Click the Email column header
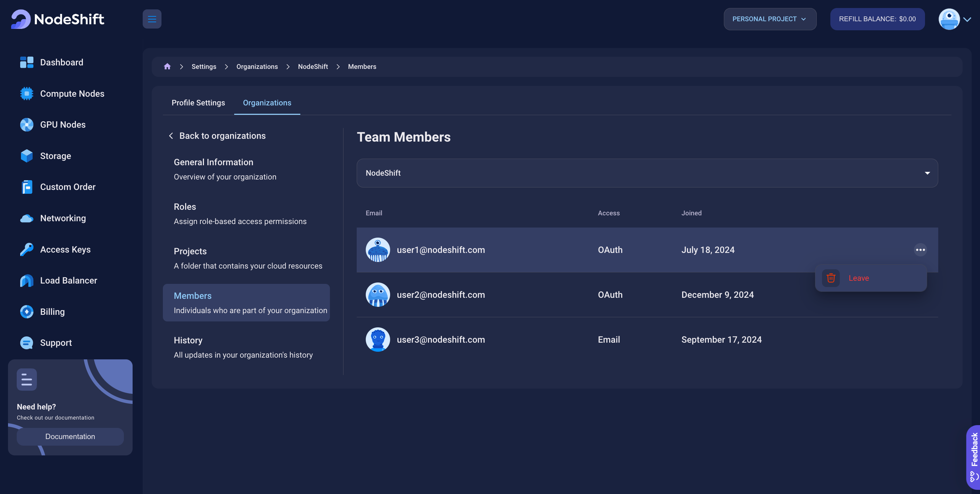The height and width of the screenshot is (494, 980). tap(374, 213)
